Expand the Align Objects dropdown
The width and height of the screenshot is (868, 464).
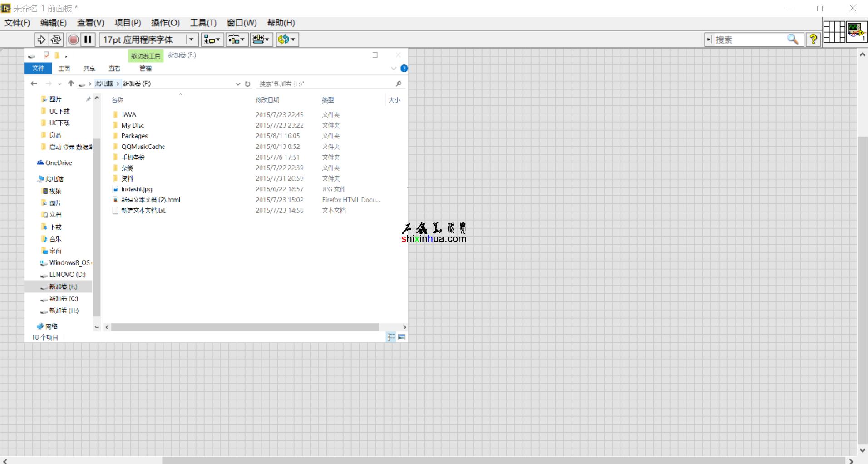[x=212, y=39]
